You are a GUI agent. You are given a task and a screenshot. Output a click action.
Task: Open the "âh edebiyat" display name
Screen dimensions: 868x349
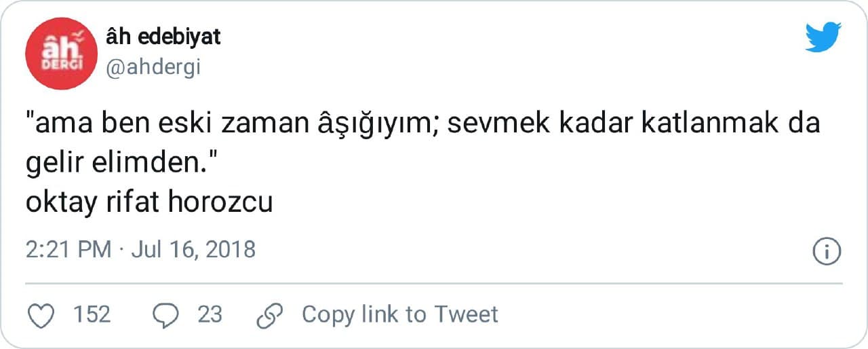coord(164,37)
